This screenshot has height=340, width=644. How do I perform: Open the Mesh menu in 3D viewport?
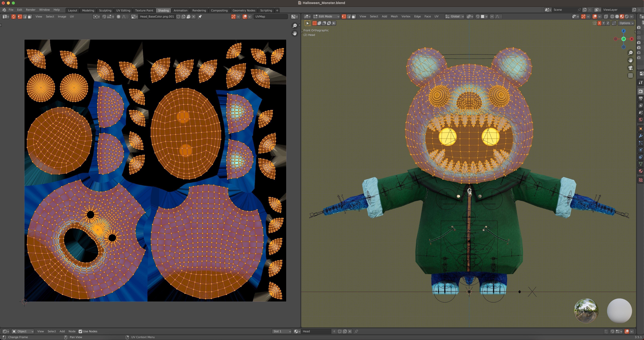pyautogui.click(x=394, y=16)
